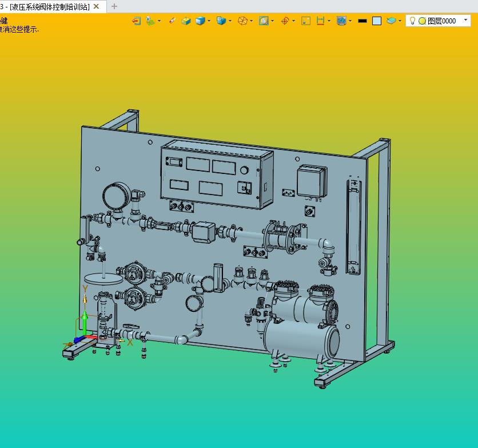Click the zoom window magnifier icon
The height and width of the screenshot is (448, 478).
tap(264, 21)
